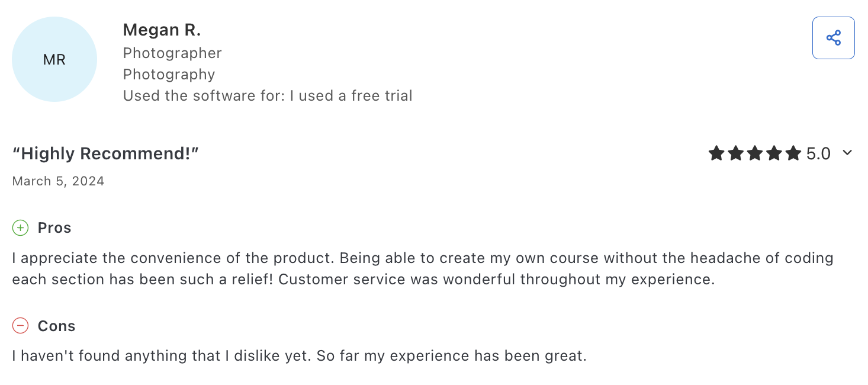Image resolution: width=868 pixels, height=385 pixels.
Task: Click the Pros review paragraph
Action: [x=423, y=268]
